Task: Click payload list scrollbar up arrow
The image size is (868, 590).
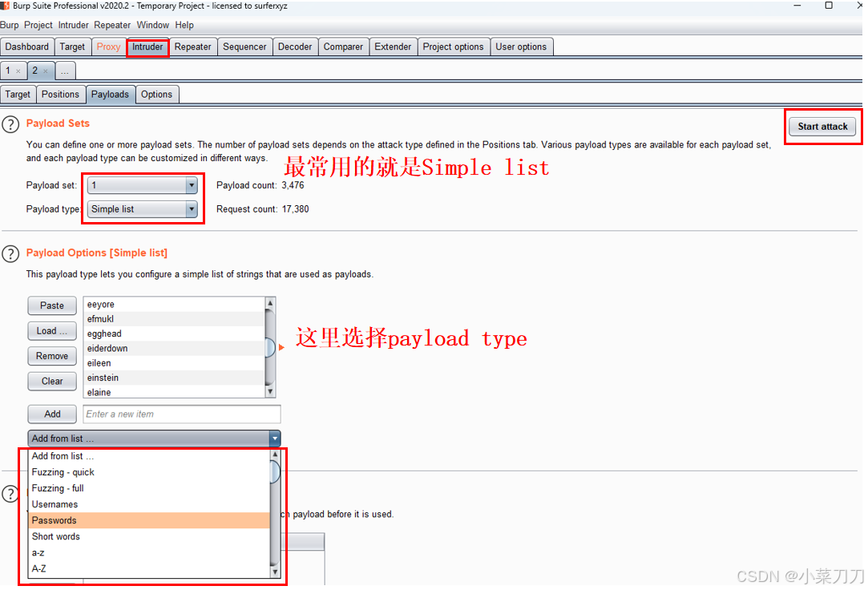Action: tap(270, 303)
